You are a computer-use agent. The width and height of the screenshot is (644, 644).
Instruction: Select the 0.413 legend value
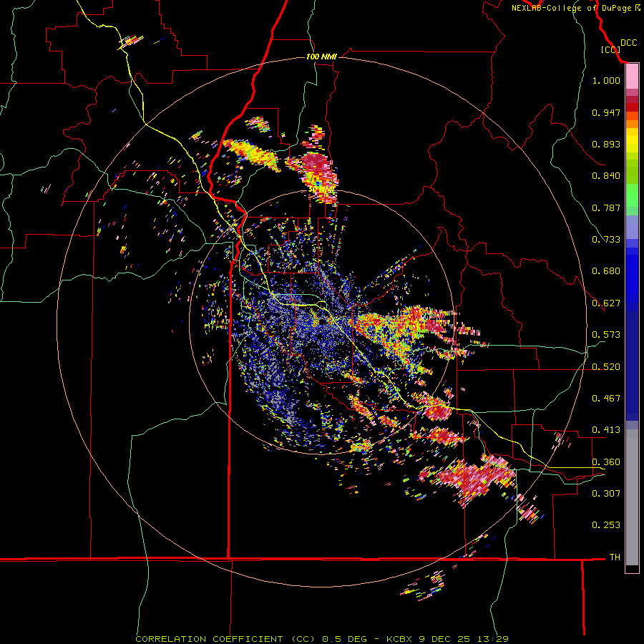coord(606,430)
